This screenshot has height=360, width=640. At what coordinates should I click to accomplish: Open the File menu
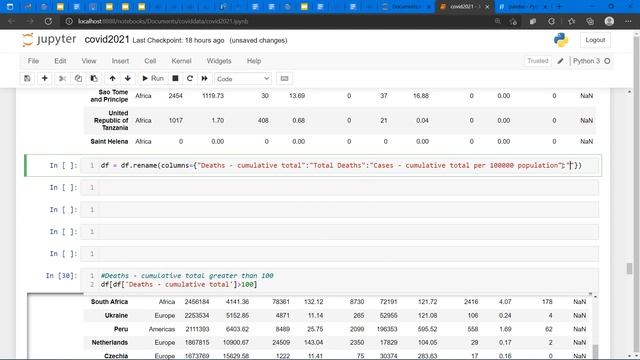(33, 61)
